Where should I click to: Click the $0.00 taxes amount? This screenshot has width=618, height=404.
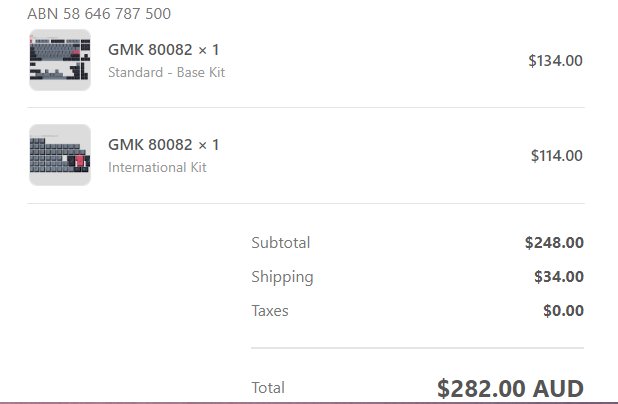click(x=563, y=311)
